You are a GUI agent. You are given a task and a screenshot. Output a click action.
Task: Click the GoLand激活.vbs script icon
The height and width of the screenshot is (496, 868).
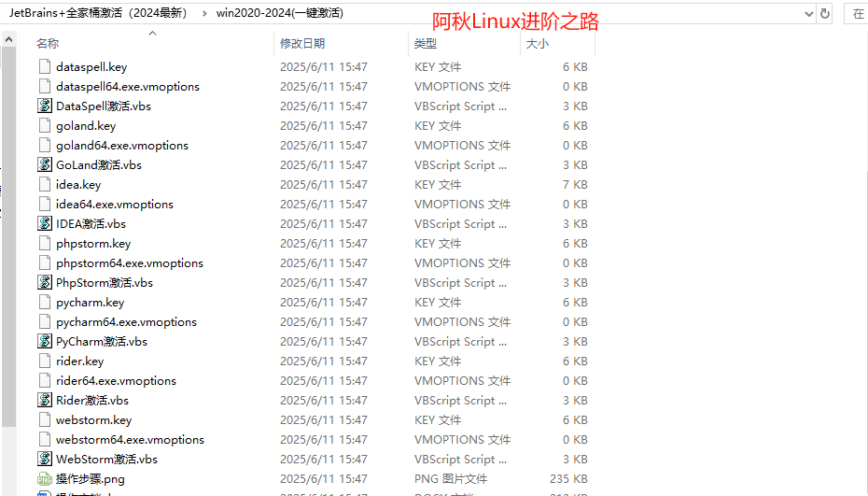(x=45, y=164)
